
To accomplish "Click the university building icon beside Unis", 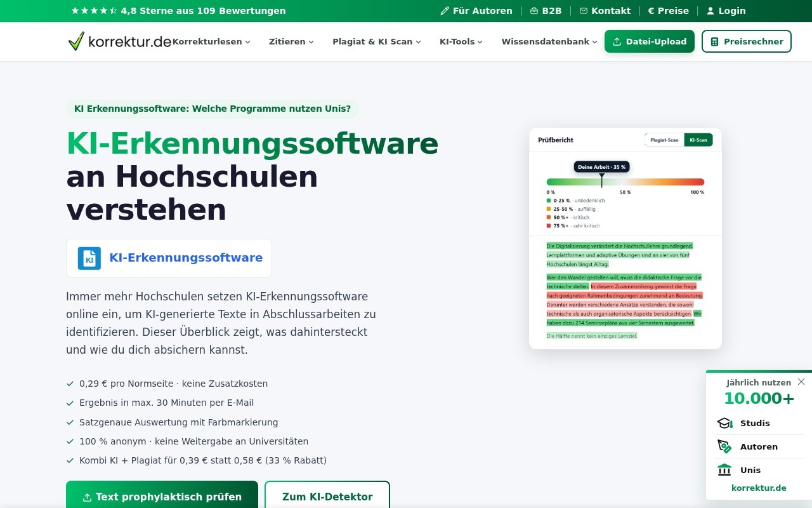I will (x=724, y=470).
